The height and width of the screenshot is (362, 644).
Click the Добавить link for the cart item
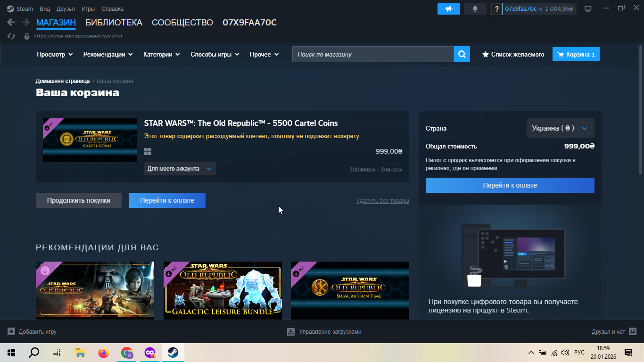click(363, 169)
